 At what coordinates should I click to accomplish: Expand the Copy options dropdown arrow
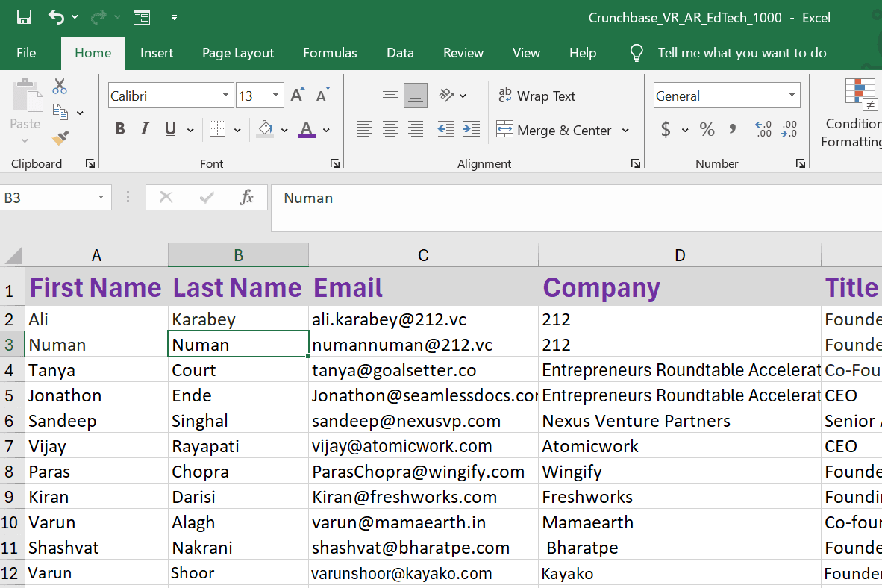click(80, 113)
